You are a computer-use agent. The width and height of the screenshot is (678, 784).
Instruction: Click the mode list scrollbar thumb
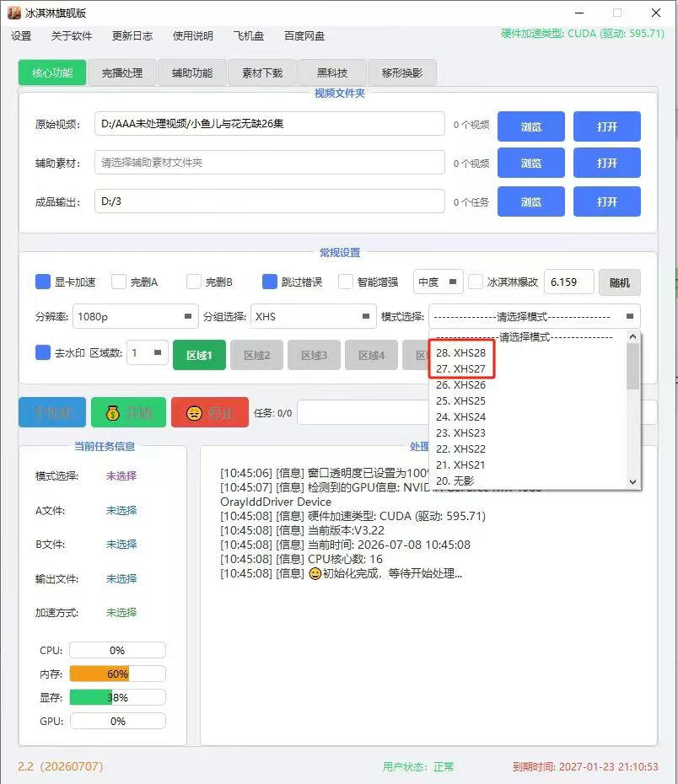(633, 367)
